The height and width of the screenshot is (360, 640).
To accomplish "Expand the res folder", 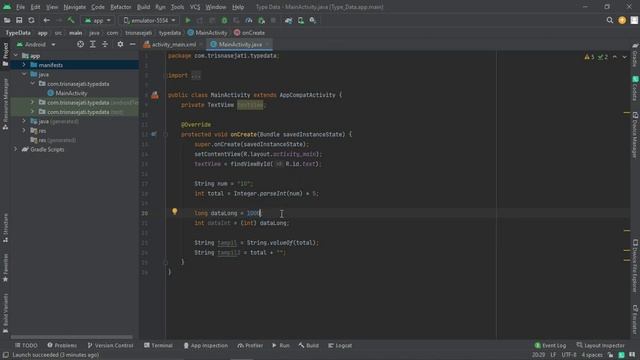I will pos(24,131).
